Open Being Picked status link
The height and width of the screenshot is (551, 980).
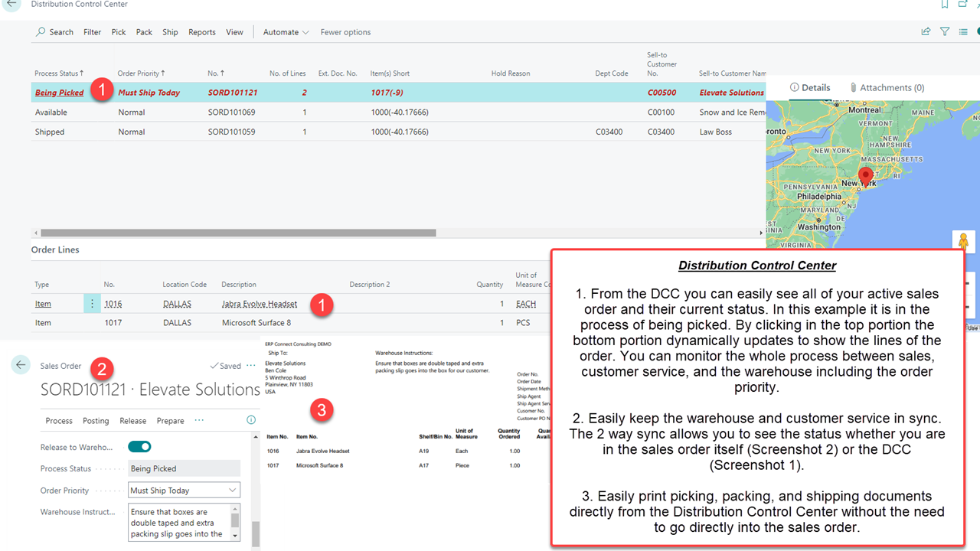pos(59,93)
